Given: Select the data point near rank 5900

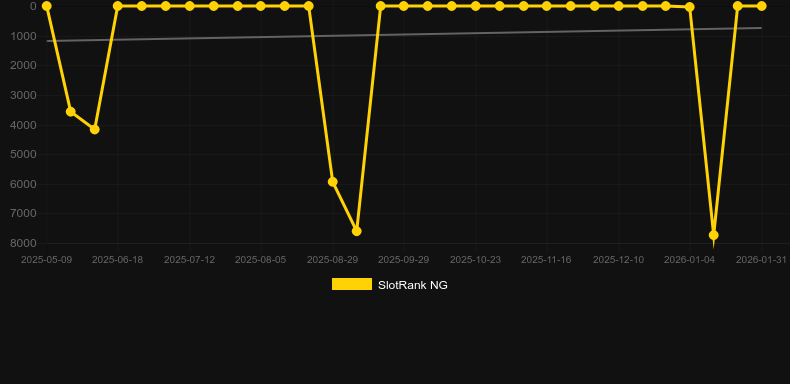Looking at the screenshot, I should [x=333, y=182].
